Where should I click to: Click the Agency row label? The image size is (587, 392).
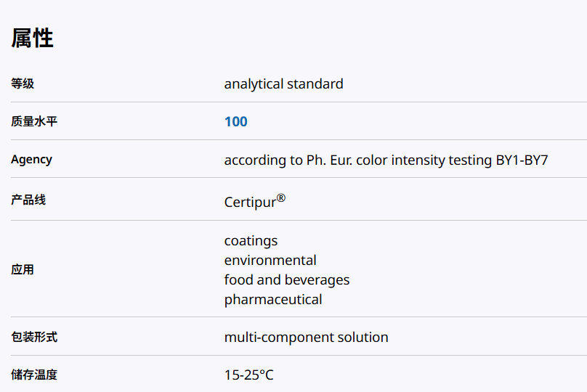(31, 160)
